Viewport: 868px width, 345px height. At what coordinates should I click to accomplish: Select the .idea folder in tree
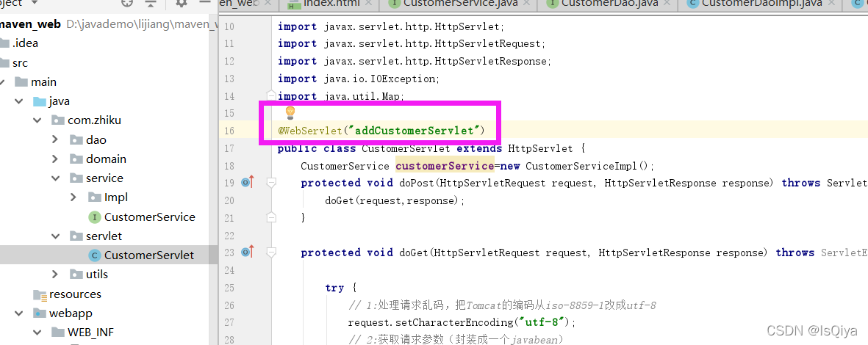(x=25, y=44)
